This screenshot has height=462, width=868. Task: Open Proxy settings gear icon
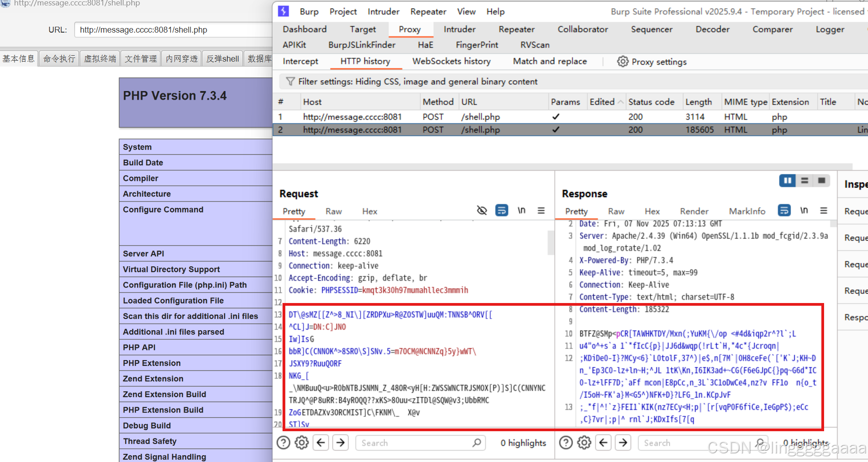coord(623,62)
